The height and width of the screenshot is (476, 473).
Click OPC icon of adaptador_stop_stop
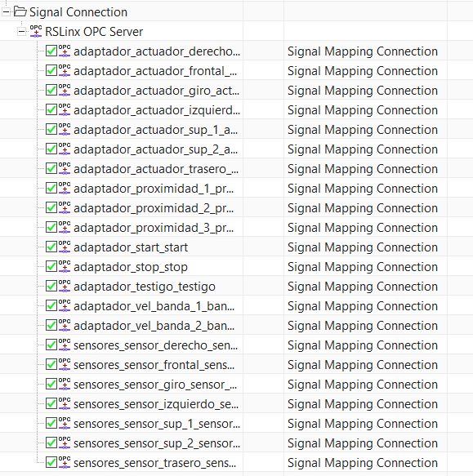pyautogui.click(x=64, y=267)
